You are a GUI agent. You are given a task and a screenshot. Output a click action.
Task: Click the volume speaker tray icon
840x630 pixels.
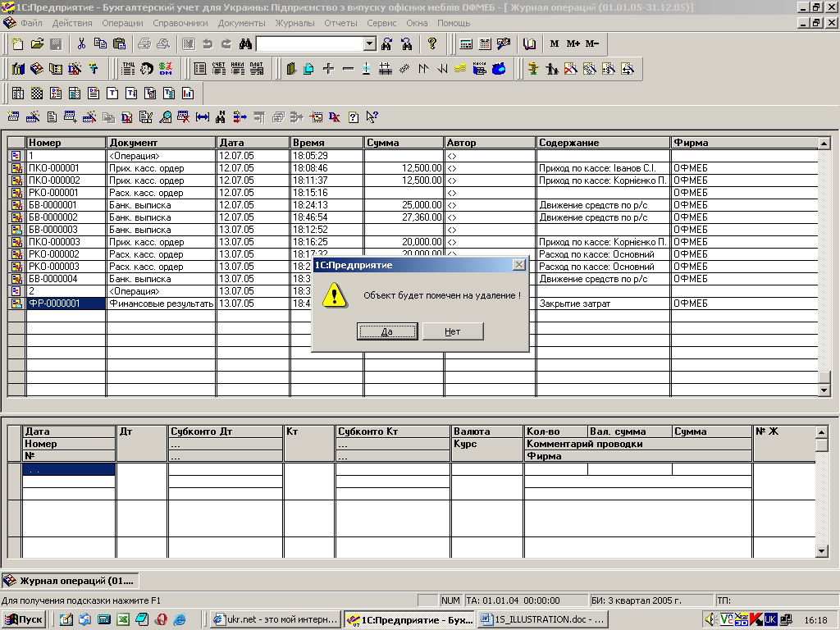coord(710,620)
